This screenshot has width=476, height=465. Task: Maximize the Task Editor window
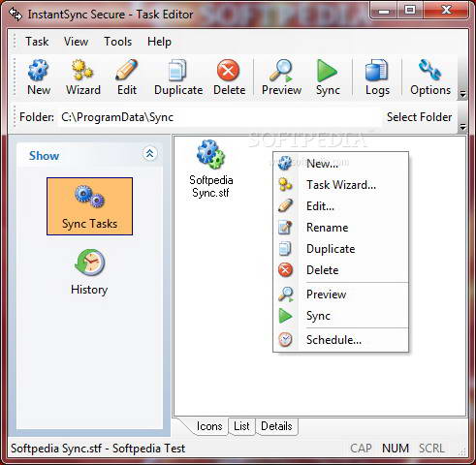click(410, 11)
